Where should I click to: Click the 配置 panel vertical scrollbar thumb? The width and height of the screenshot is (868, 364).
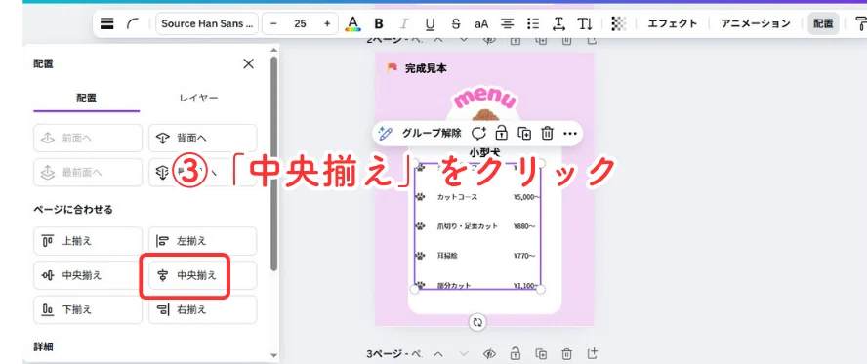(x=273, y=164)
